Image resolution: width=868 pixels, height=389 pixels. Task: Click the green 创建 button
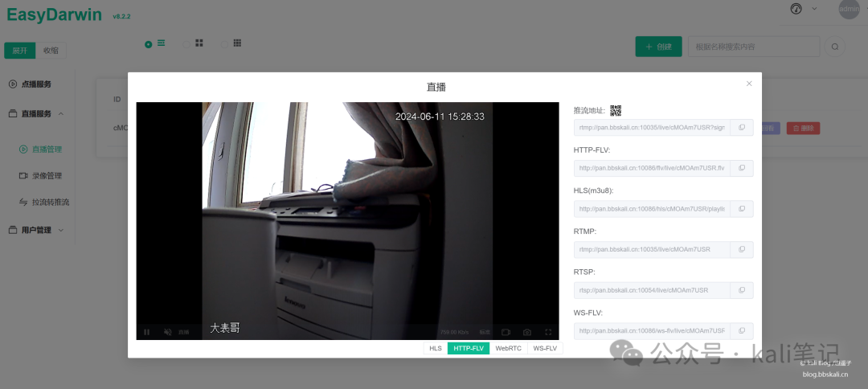(658, 47)
